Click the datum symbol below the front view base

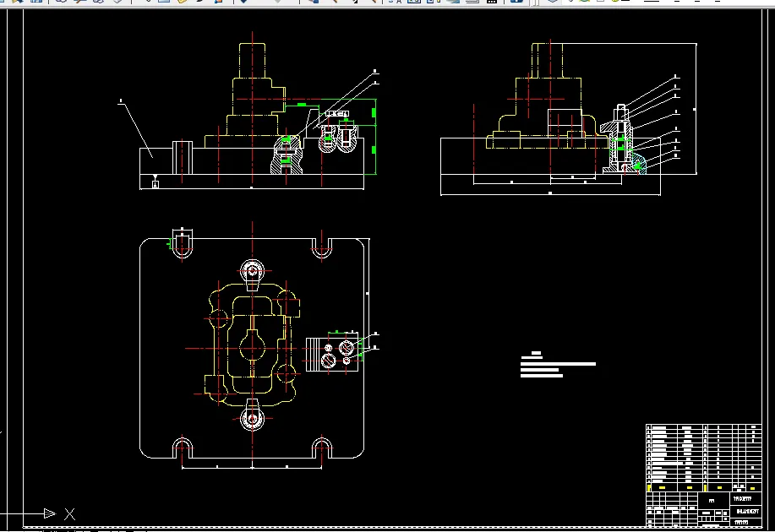pos(156,182)
